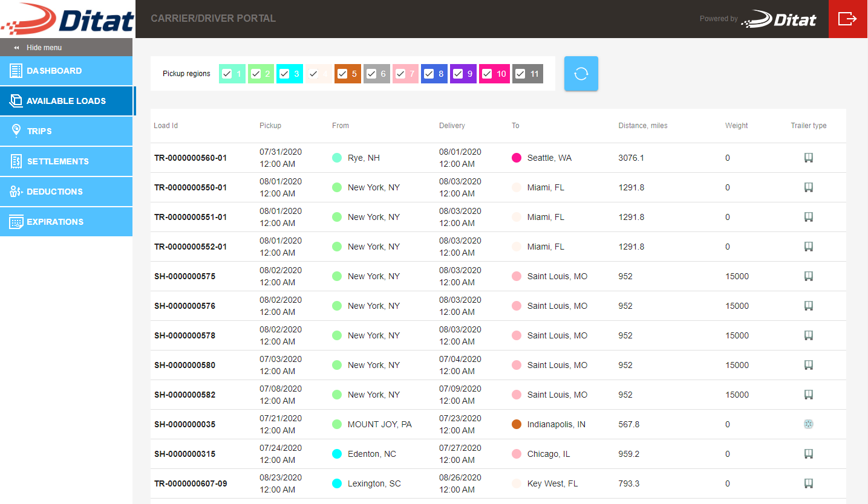Image resolution: width=868 pixels, height=504 pixels.
Task: Click the Dashboard sidebar icon
Action: [x=16, y=71]
